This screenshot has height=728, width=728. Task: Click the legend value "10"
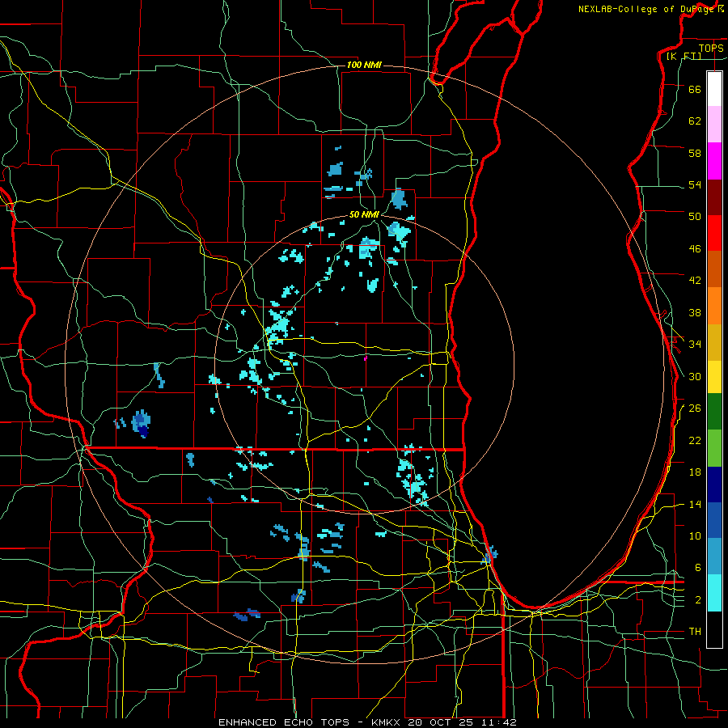click(695, 535)
